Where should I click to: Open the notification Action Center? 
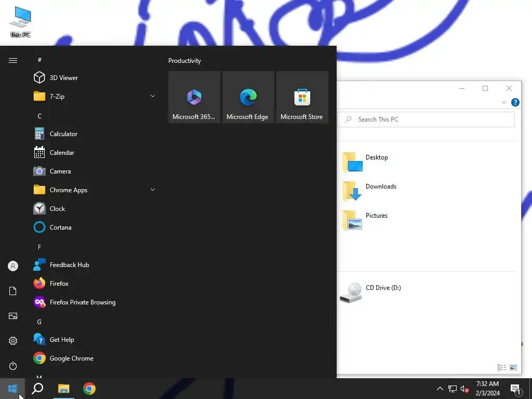tap(516, 389)
